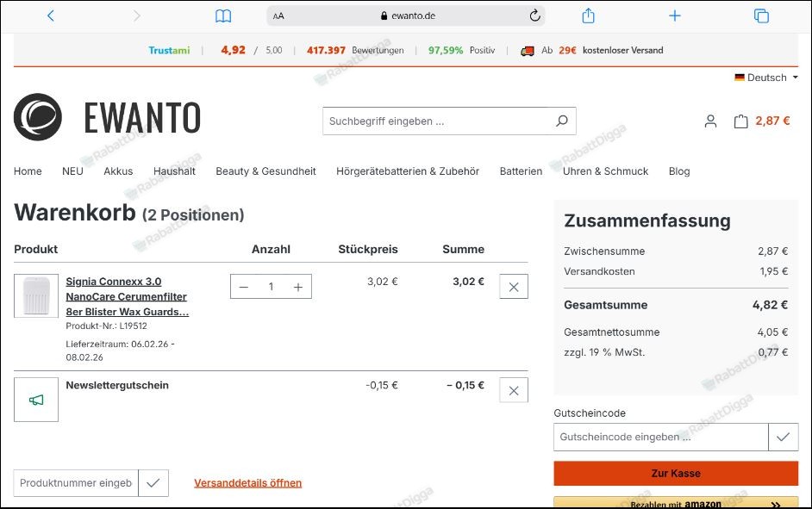Viewport: 812px width, 509px height.
Task: Decrease Signia Connexx quantity with minus
Action: pos(244,287)
